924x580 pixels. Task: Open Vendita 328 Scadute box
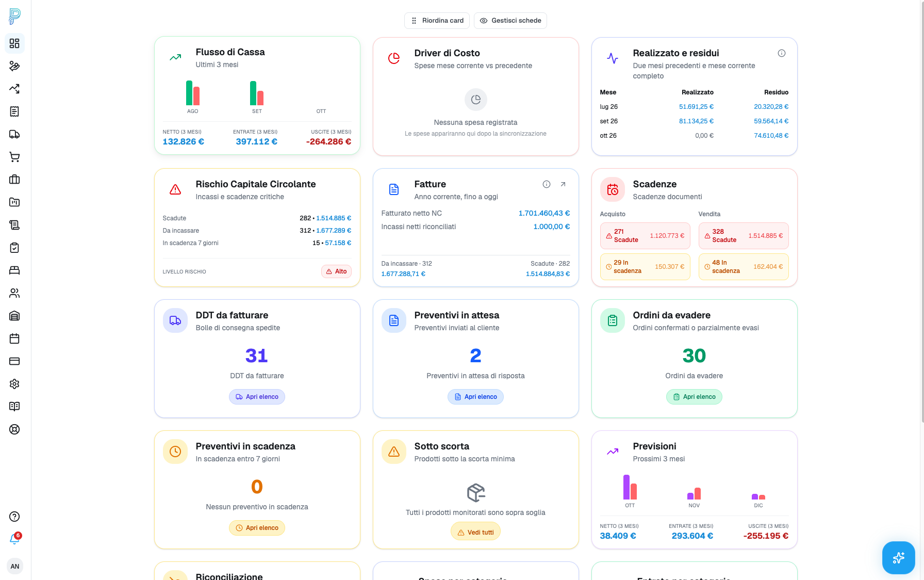(x=744, y=236)
